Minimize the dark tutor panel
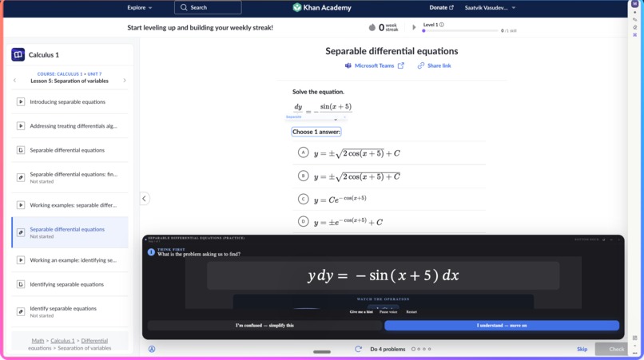644x360 pixels. coord(611,239)
